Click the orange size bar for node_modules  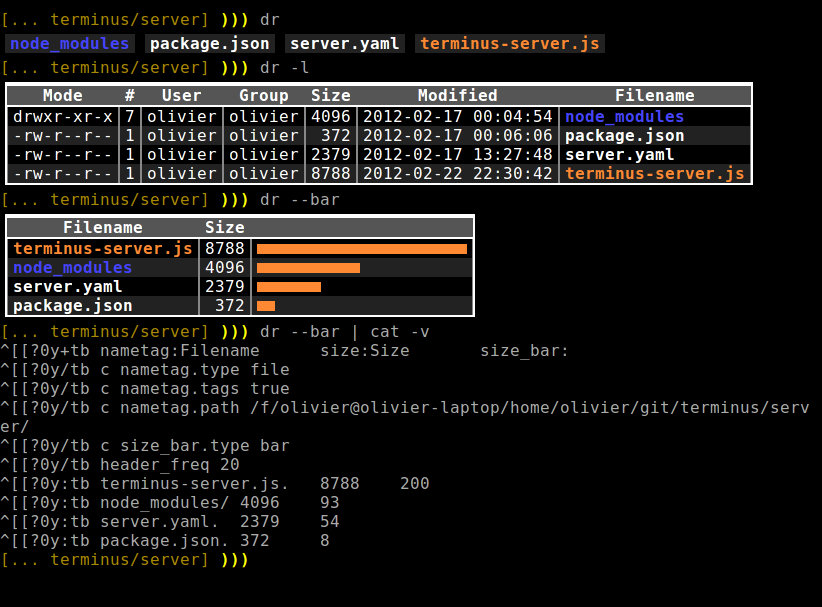click(x=308, y=268)
